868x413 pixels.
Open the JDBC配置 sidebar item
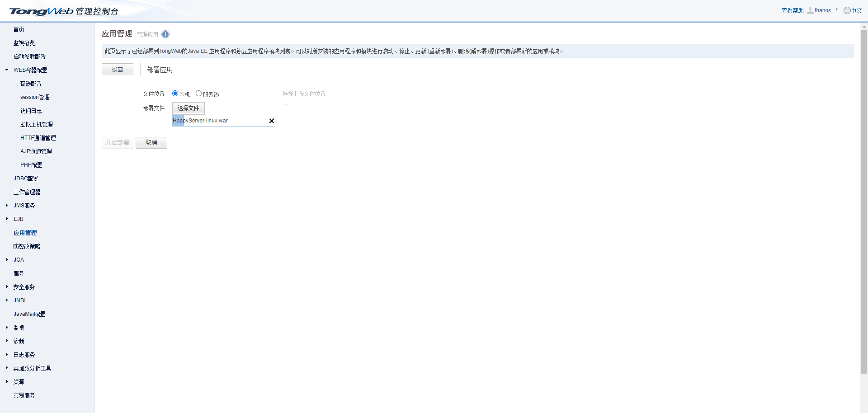[26, 178]
